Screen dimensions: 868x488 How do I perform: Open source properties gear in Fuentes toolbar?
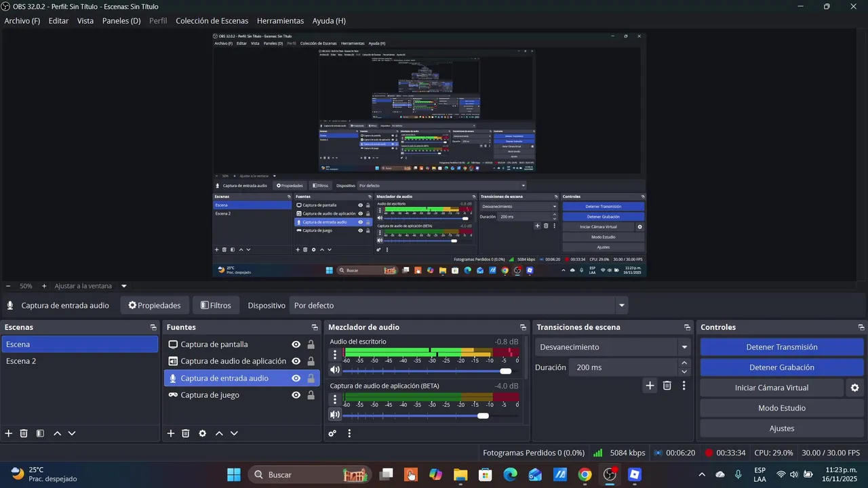pos(202,434)
